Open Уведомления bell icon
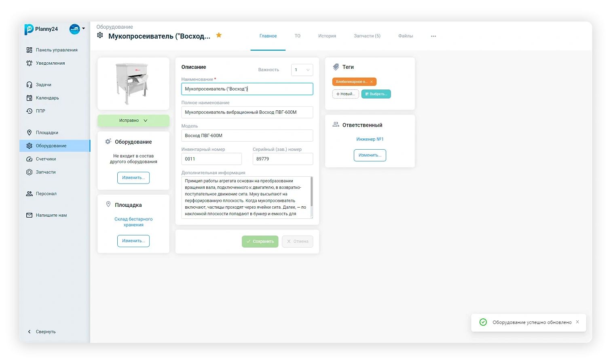This screenshot has width=611, height=364. [x=29, y=63]
